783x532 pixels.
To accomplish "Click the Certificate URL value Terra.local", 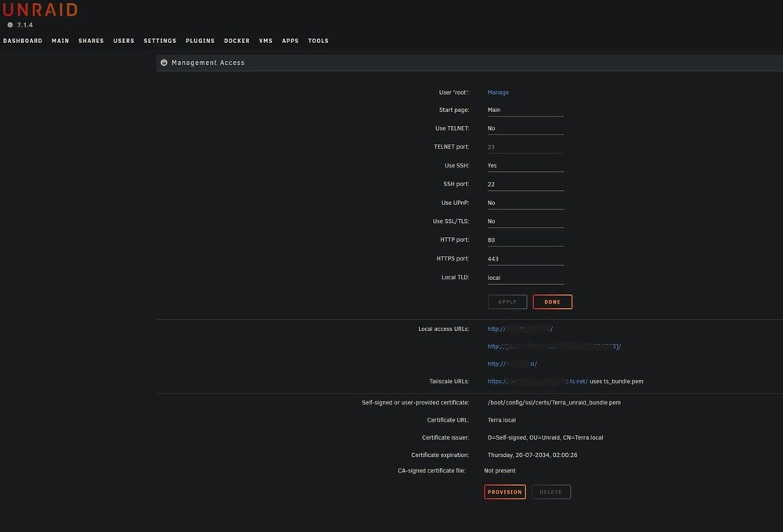I will tap(501, 420).
